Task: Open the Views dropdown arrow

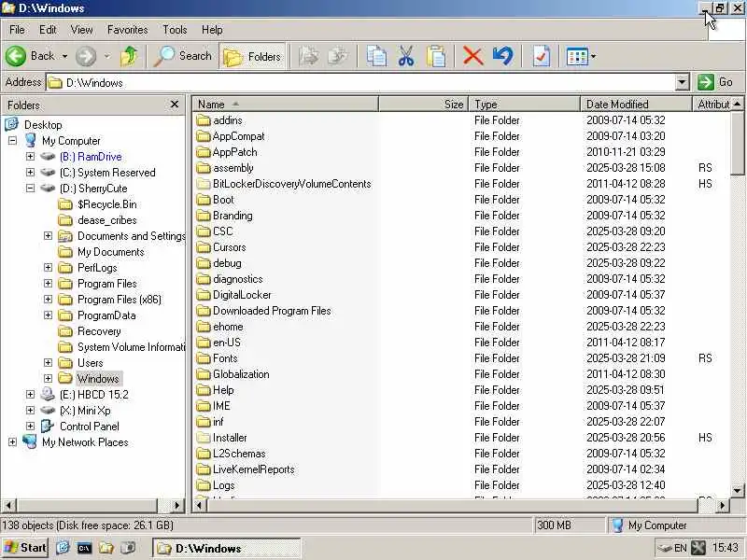Action: 593,57
